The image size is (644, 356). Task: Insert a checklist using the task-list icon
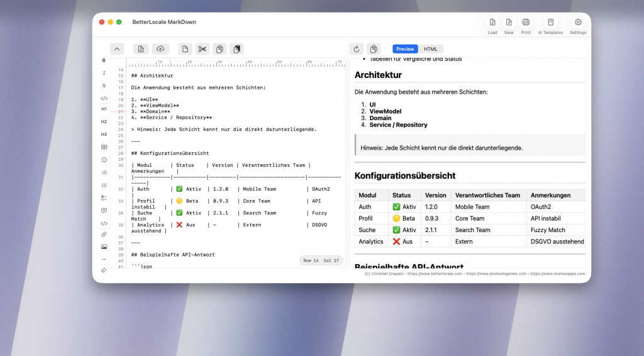[104, 197]
